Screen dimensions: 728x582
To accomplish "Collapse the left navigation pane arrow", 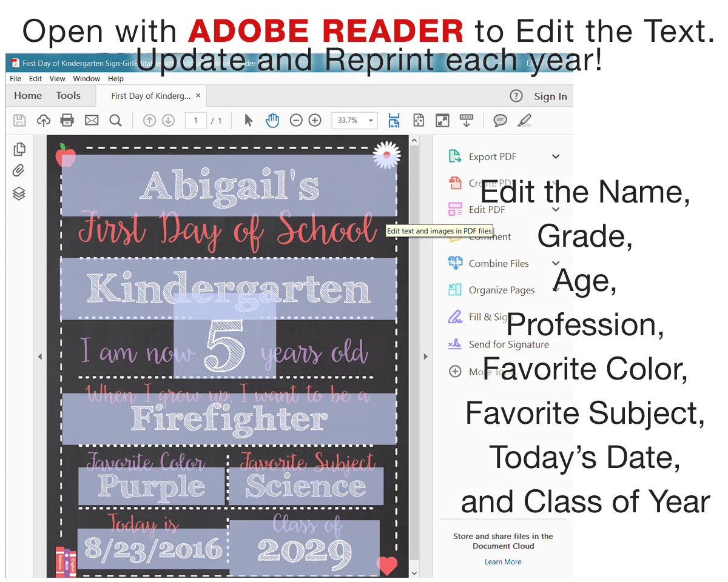I will (40, 356).
